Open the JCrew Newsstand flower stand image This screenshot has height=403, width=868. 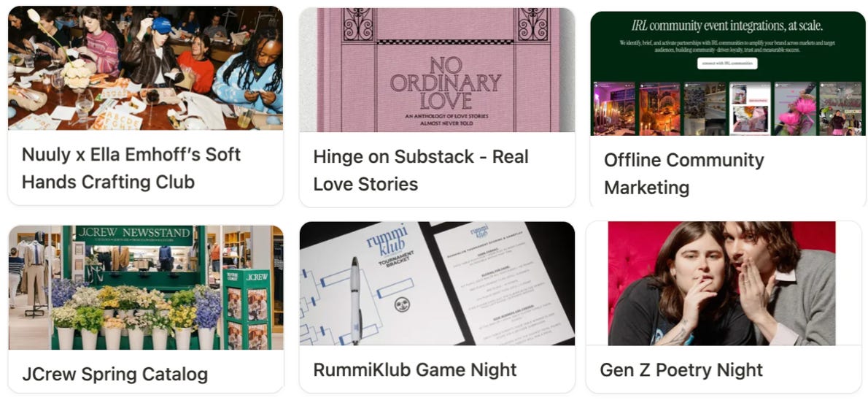coord(146,287)
